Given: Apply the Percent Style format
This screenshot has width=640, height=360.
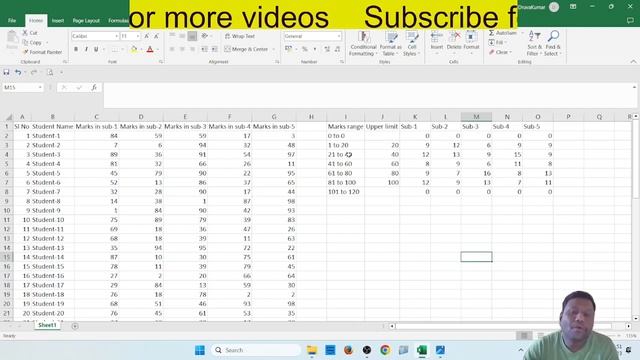Looking at the screenshot, I should [304, 49].
